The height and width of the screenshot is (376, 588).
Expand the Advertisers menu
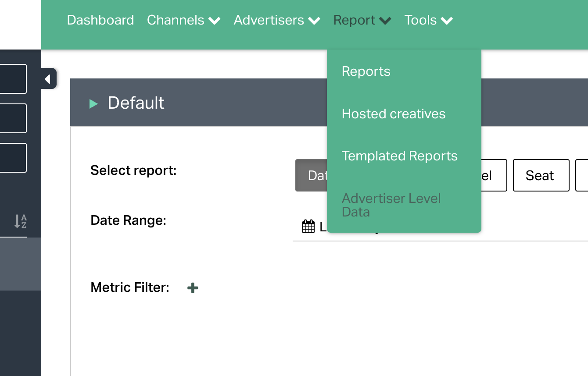(x=277, y=20)
